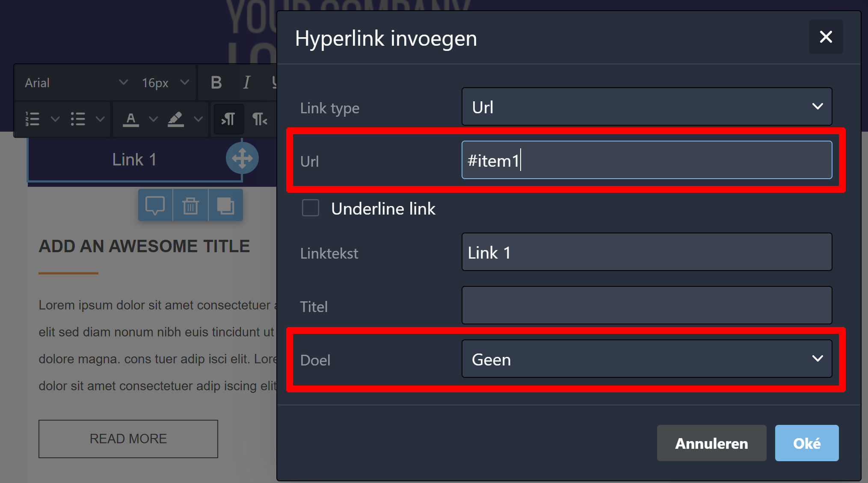Open the Link type dropdown
868x483 pixels.
(646, 107)
